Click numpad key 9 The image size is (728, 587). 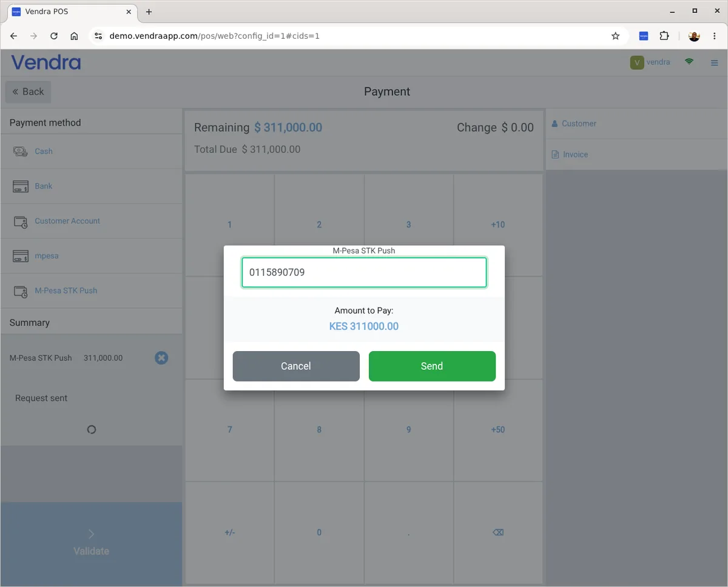pos(408,429)
